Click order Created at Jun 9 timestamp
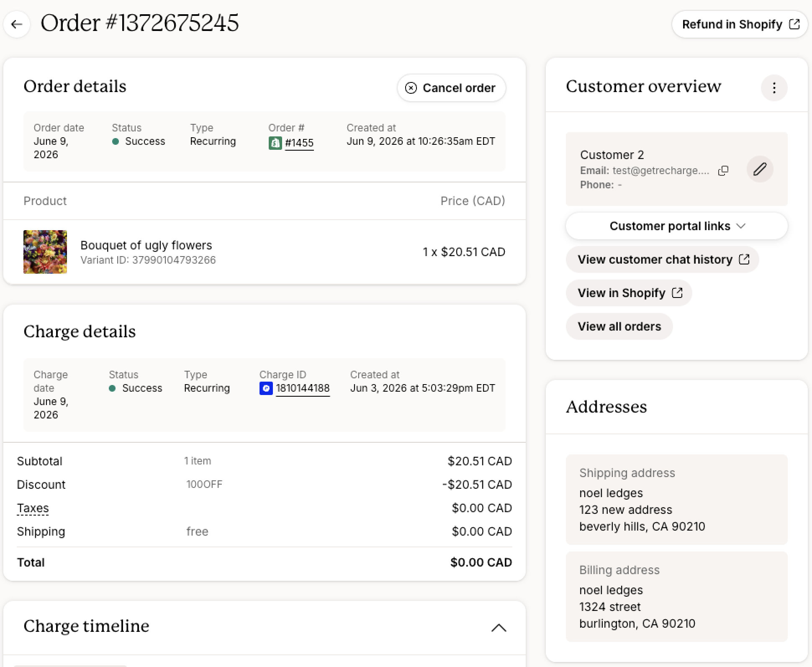Viewport: 812px width, 667px height. pyautogui.click(x=421, y=141)
